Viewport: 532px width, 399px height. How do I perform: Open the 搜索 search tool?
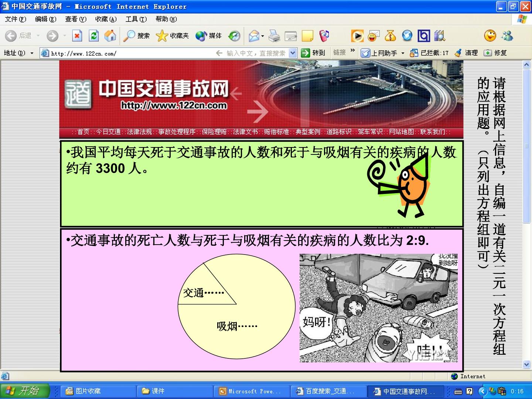(x=136, y=35)
